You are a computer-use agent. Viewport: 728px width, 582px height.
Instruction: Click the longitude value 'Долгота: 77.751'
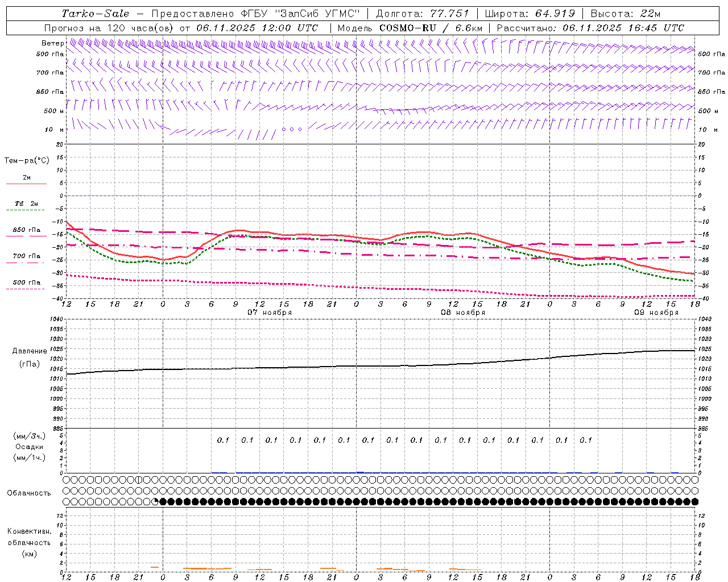(423, 14)
